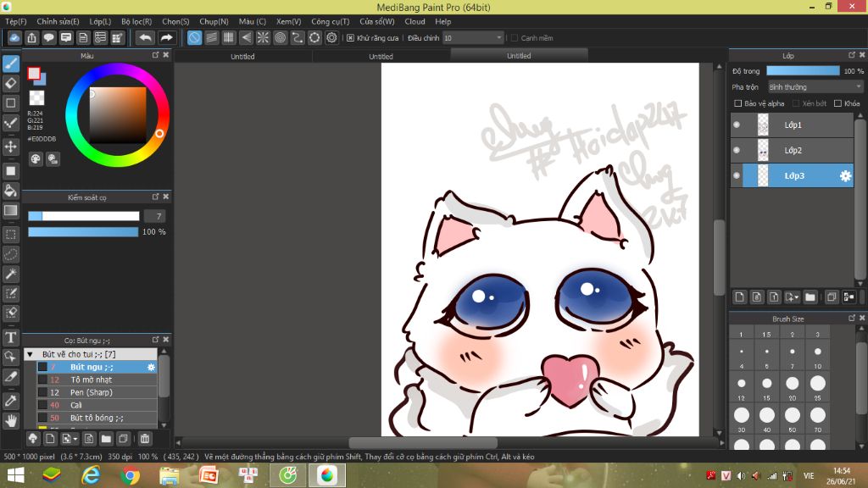The width and height of the screenshot is (868, 488).
Task: Select brush size 25 preset
Action: [x=818, y=386]
